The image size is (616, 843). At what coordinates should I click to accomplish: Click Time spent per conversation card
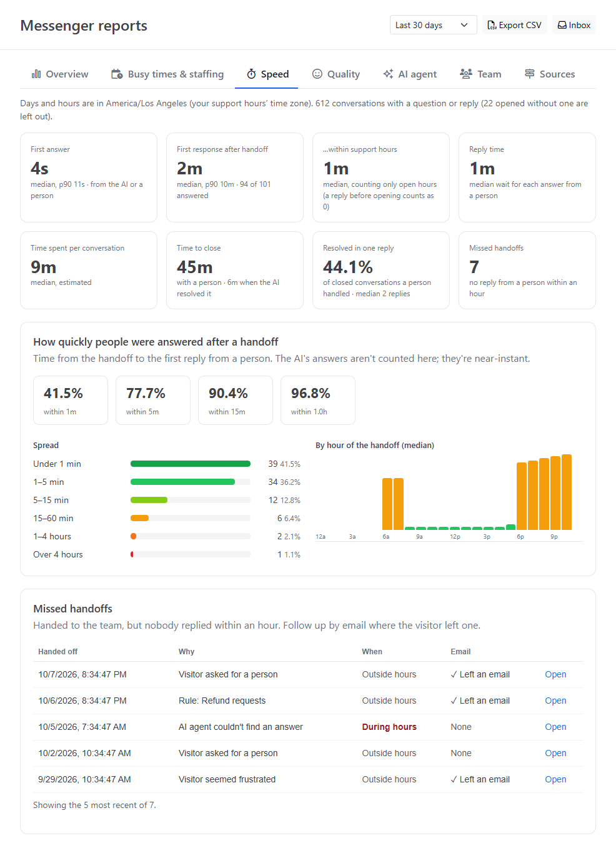pos(89,270)
